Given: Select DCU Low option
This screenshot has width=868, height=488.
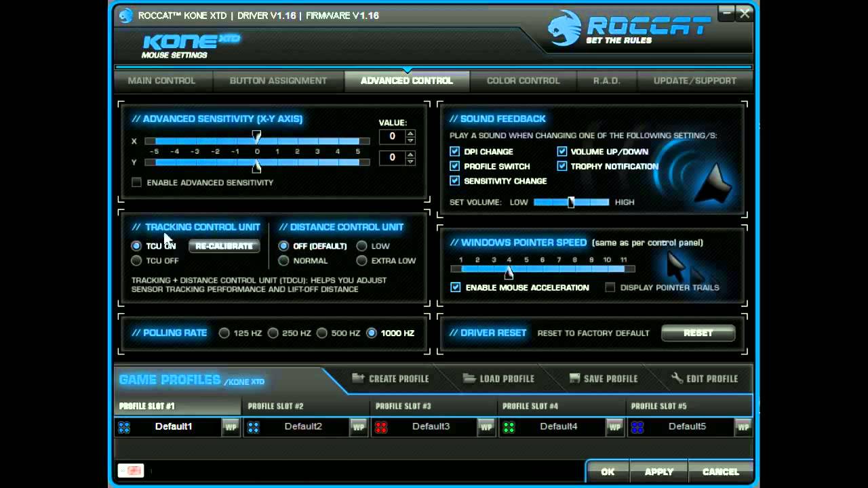Looking at the screenshot, I should pos(362,246).
